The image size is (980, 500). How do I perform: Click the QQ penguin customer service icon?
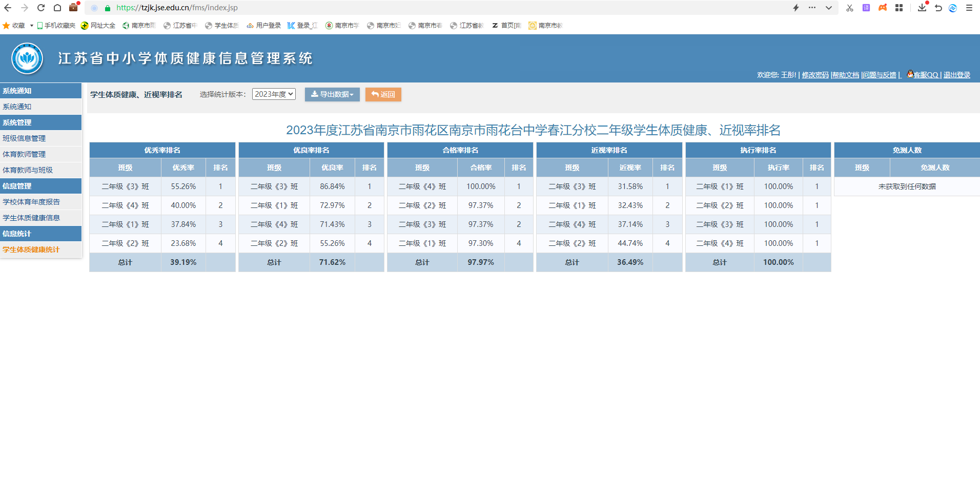click(910, 74)
